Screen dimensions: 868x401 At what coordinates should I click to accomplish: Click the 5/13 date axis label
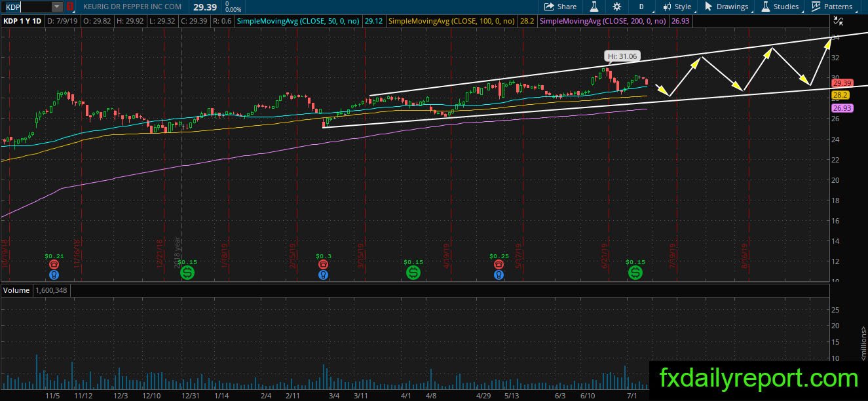coord(511,396)
